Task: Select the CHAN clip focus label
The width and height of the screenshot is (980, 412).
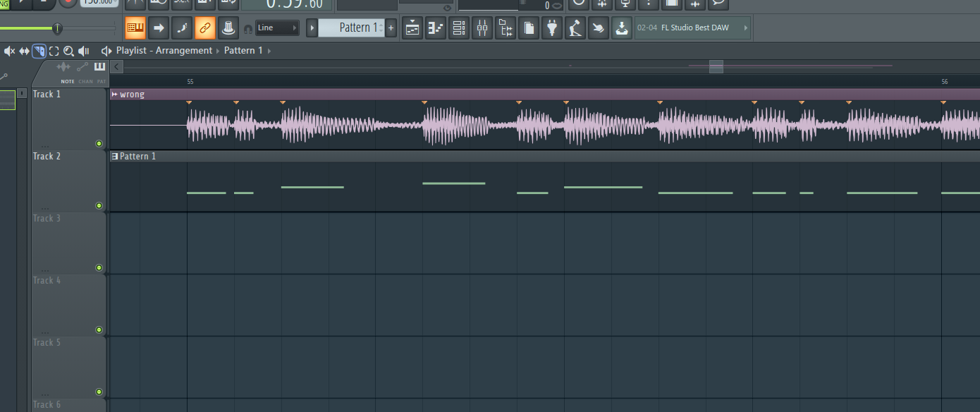Action: tap(85, 82)
